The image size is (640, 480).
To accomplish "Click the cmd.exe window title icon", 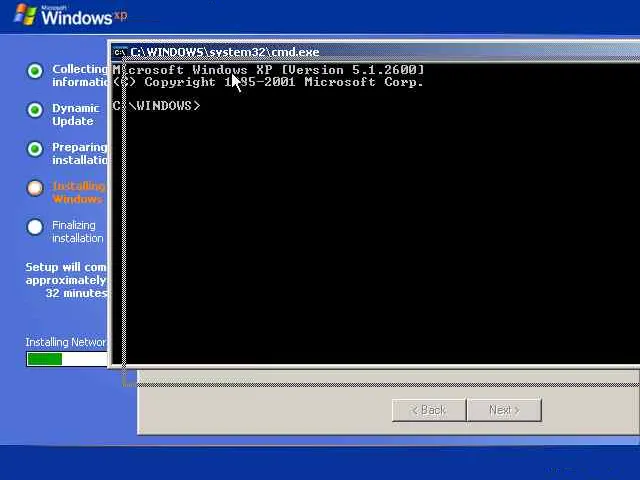I will pyautogui.click(x=120, y=52).
